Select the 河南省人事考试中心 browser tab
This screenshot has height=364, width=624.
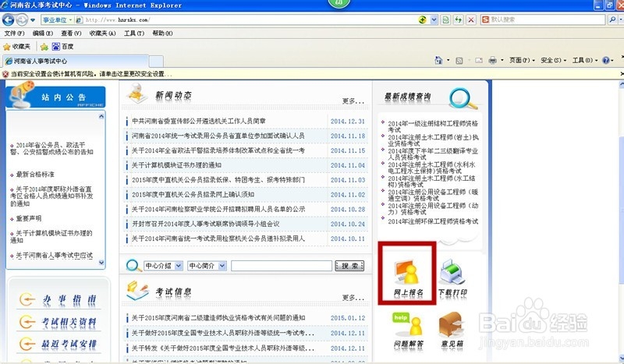76,62
